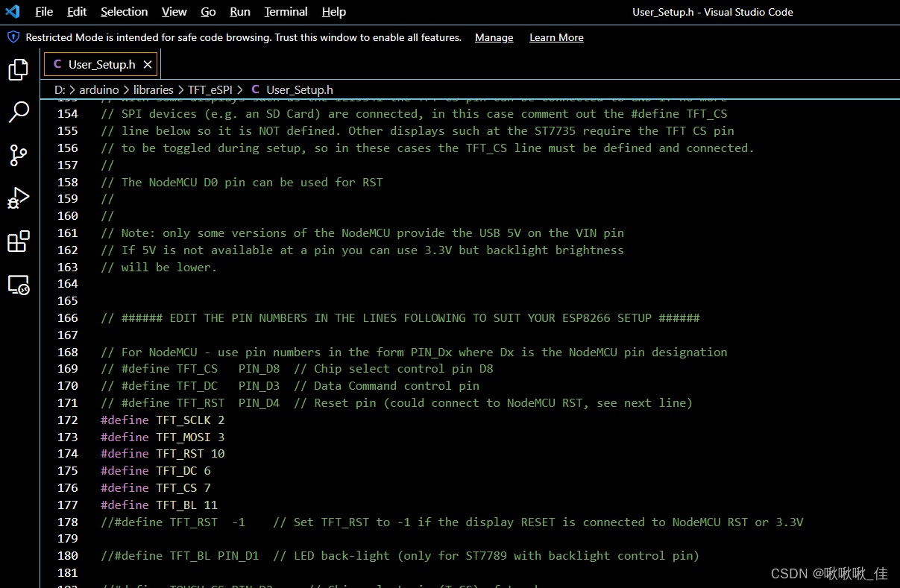Click the commented '#define TFT_RST -1' line

pyautogui.click(x=452, y=522)
